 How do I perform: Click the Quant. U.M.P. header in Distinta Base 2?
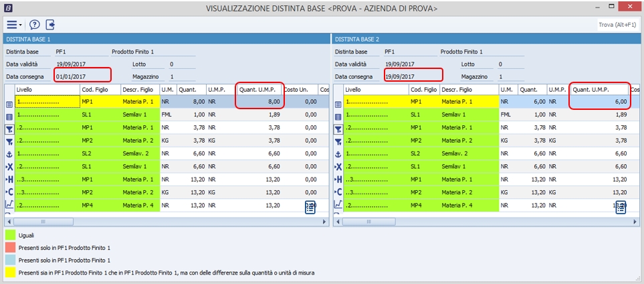[600, 89]
